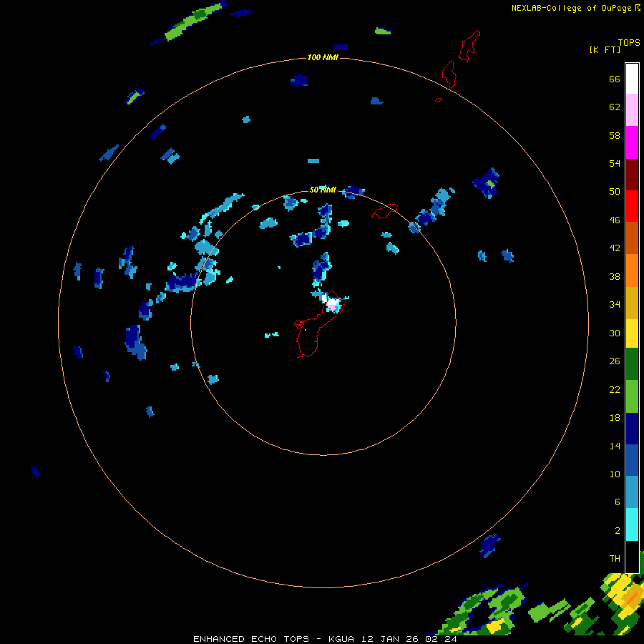
Task: Click the KGUA radar station identifier
Action: click(341, 639)
